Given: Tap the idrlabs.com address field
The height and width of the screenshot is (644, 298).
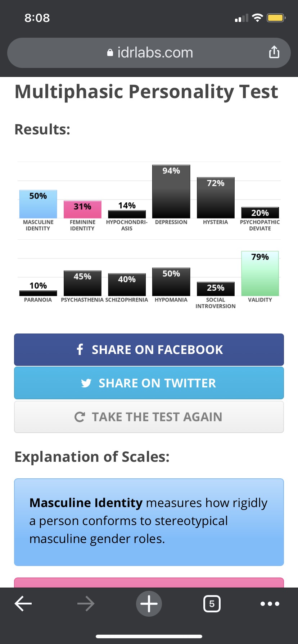Looking at the screenshot, I should [155, 53].
